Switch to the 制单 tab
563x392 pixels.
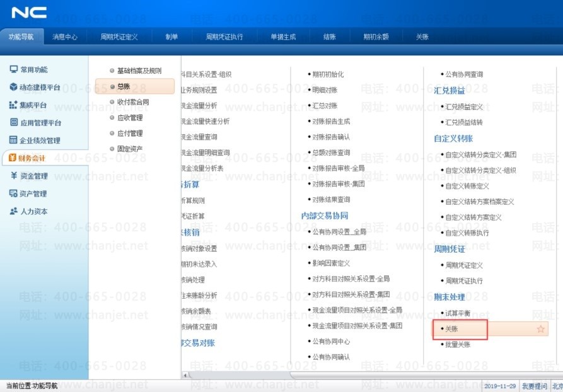[x=171, y=37]
